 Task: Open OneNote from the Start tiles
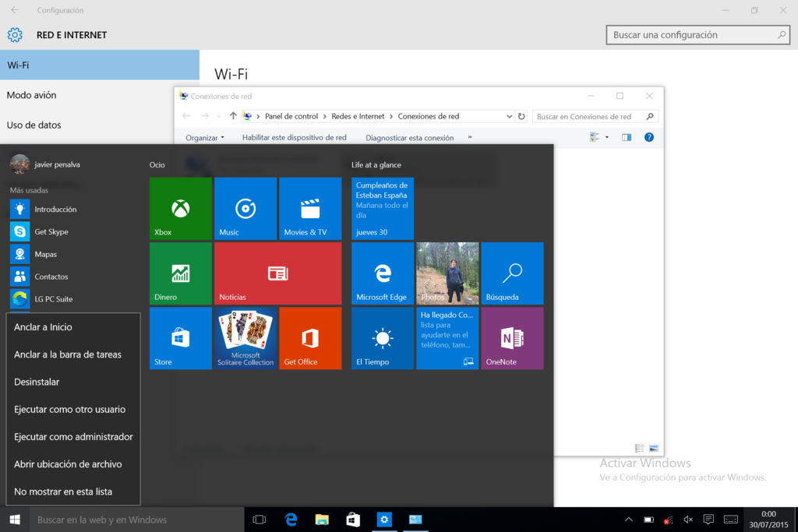pos(512,338)
